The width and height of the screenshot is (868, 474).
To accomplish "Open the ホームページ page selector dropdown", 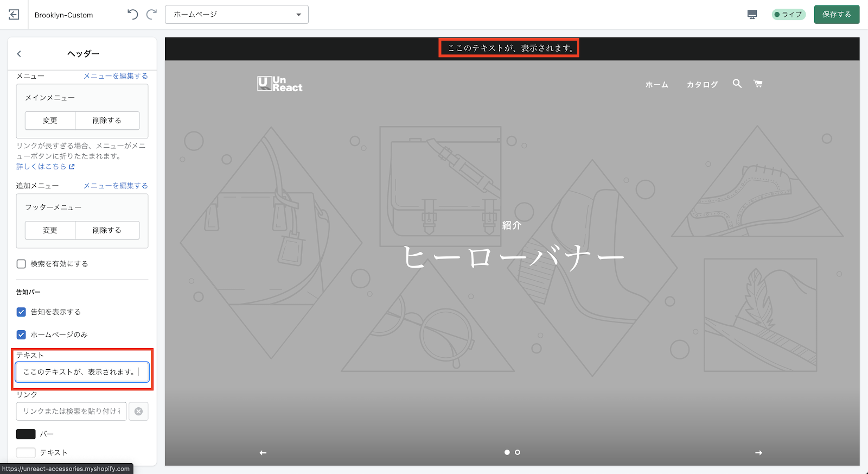I will (237, 15).
